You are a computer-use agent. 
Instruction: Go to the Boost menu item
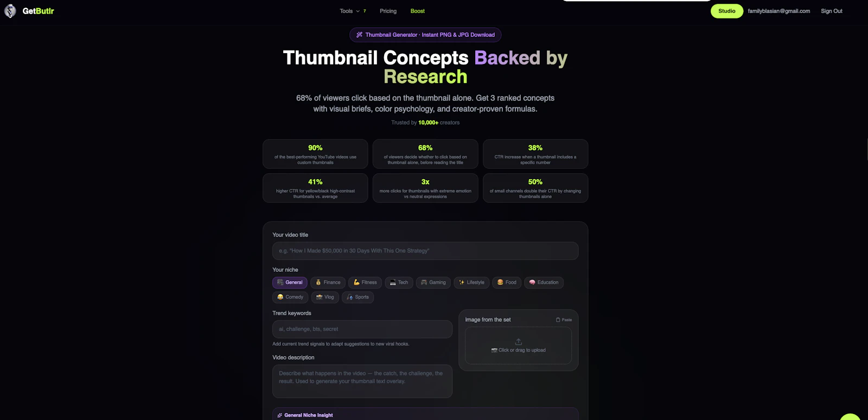418,11
